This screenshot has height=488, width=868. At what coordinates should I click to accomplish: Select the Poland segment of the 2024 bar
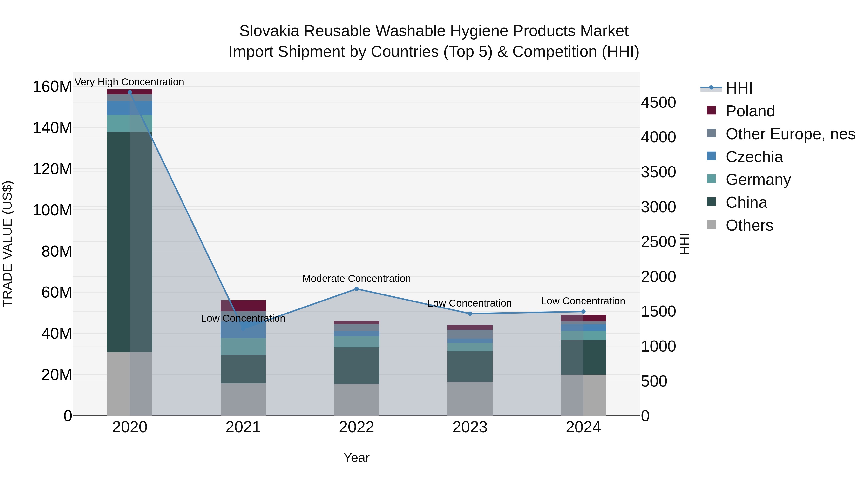(583, 318)
